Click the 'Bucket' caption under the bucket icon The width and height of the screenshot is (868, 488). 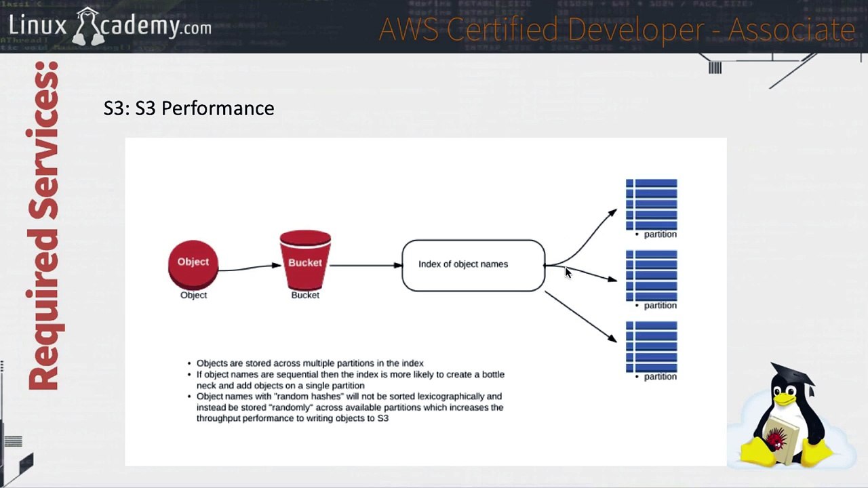[305, 296]
